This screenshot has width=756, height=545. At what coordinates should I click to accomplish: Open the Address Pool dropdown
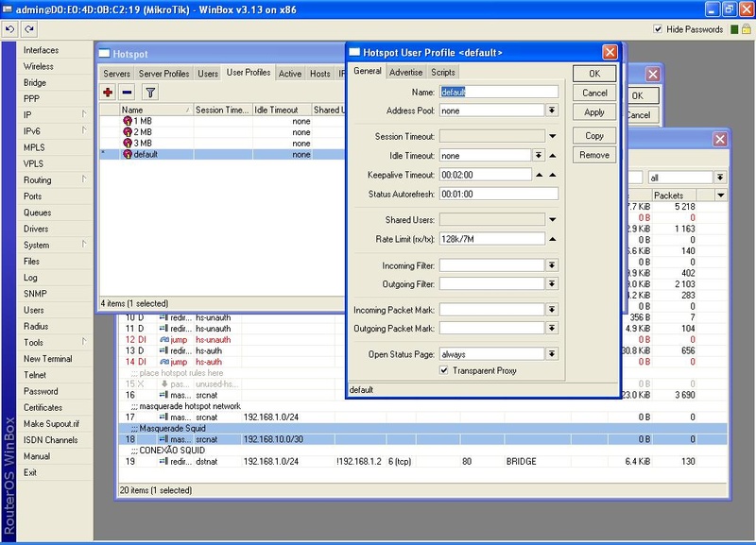(x=552, y=111)
